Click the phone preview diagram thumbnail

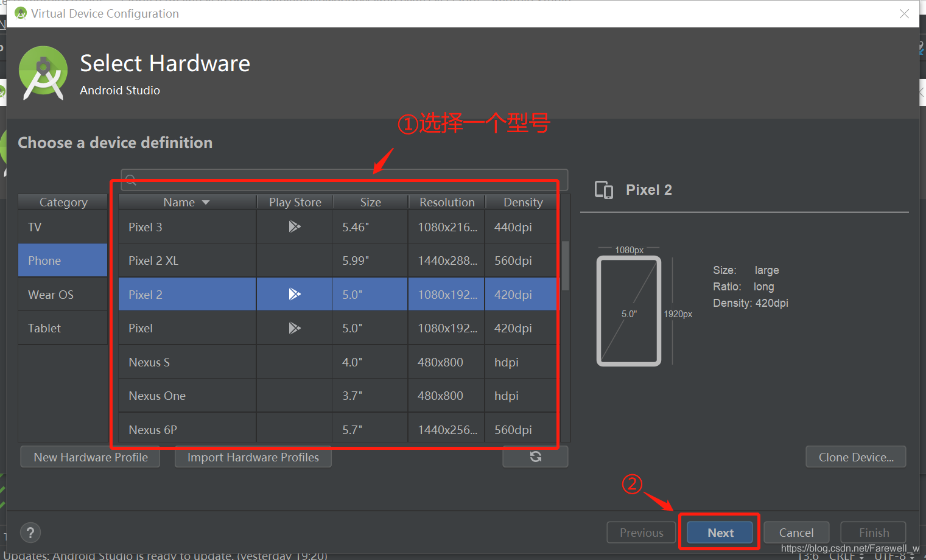pos(629,310)
